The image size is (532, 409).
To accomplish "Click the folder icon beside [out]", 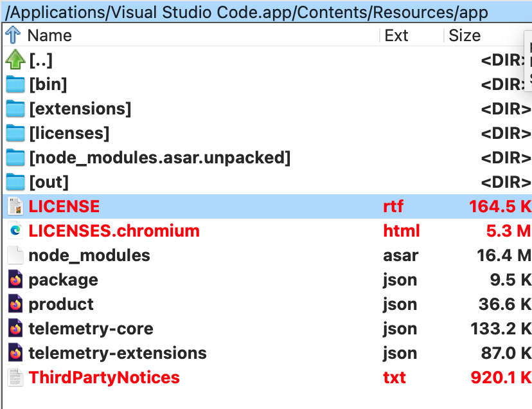I will tap(15, 182).
